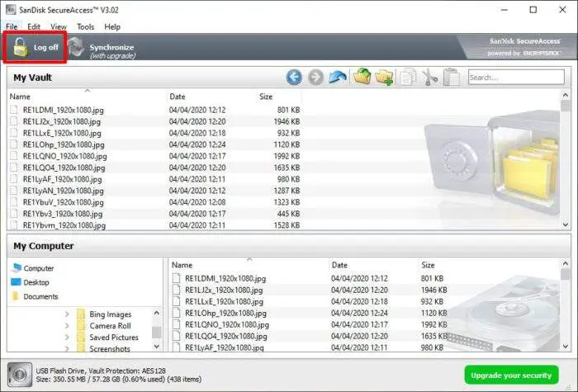
Task: Expand the Camera Roll folder
Action: pyautogui.click(x=67, y=326)
